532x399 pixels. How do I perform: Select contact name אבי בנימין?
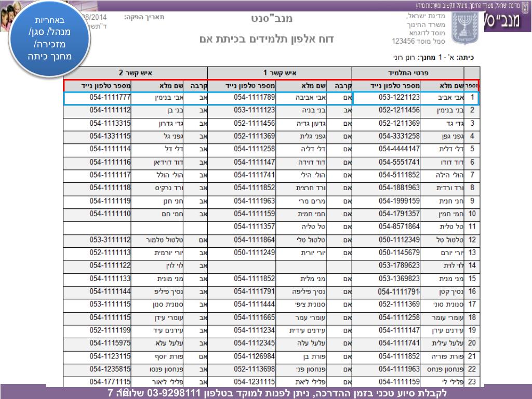[x=169, y=98]
